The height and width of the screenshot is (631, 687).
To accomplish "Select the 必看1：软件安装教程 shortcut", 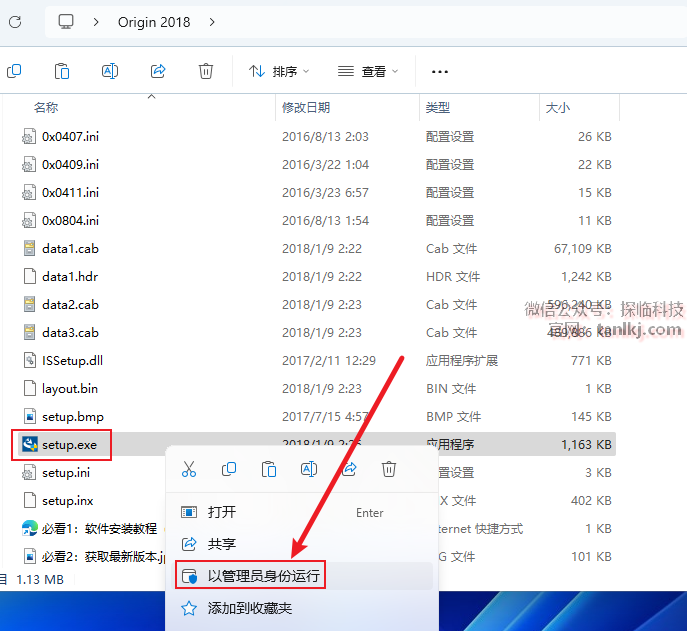I will [99, 529].
